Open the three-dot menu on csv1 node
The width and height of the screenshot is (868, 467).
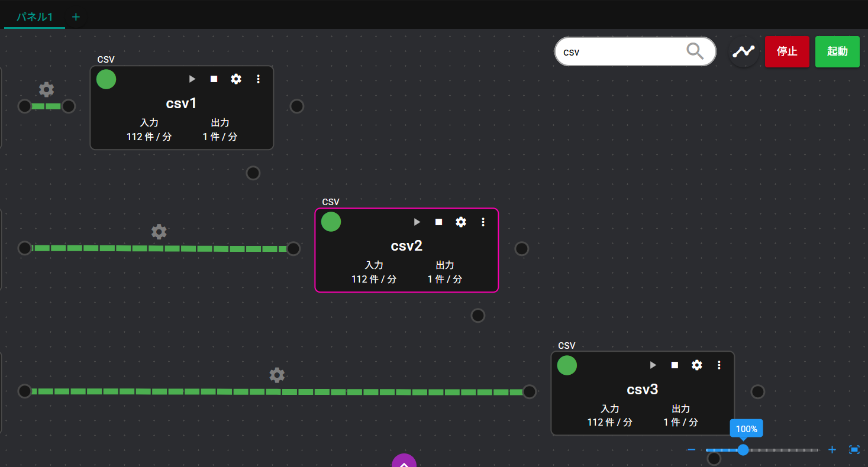click(258, 79)
